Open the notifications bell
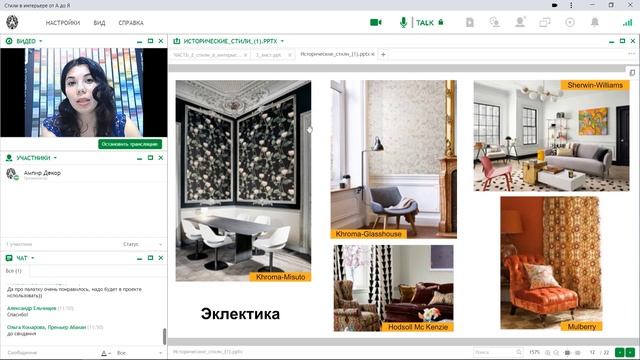This screenshot has height=360, width=640. [x=595, y=22]
